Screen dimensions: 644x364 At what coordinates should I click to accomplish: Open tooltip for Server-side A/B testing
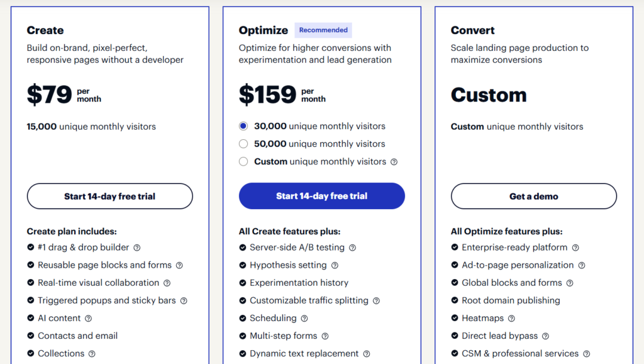point(352,247)
